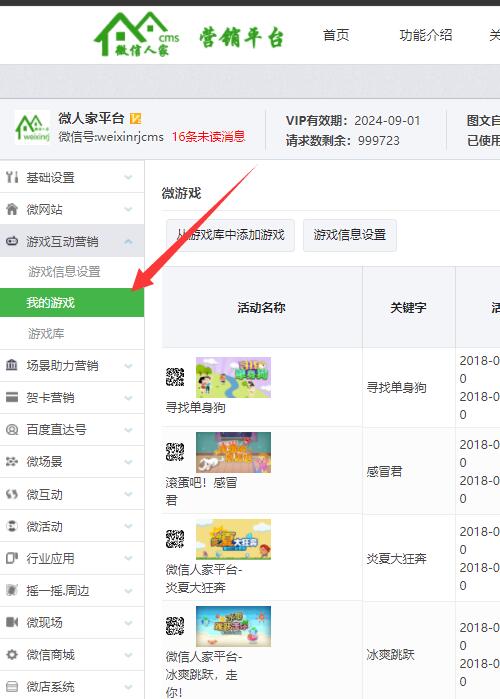The width and height of the screenshot is (500, 699).
Task: Click the VIP有效期 date 2024-09-01
Action: tap(387, 121)
